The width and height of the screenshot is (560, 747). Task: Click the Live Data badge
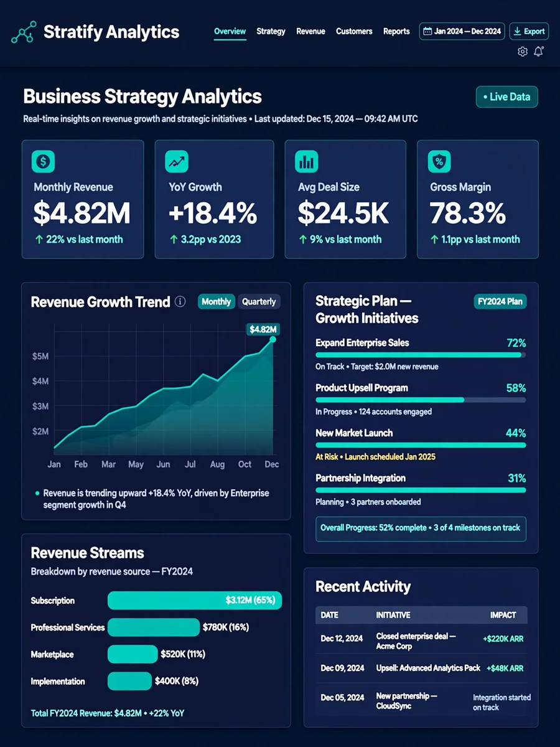click(506, 97)
